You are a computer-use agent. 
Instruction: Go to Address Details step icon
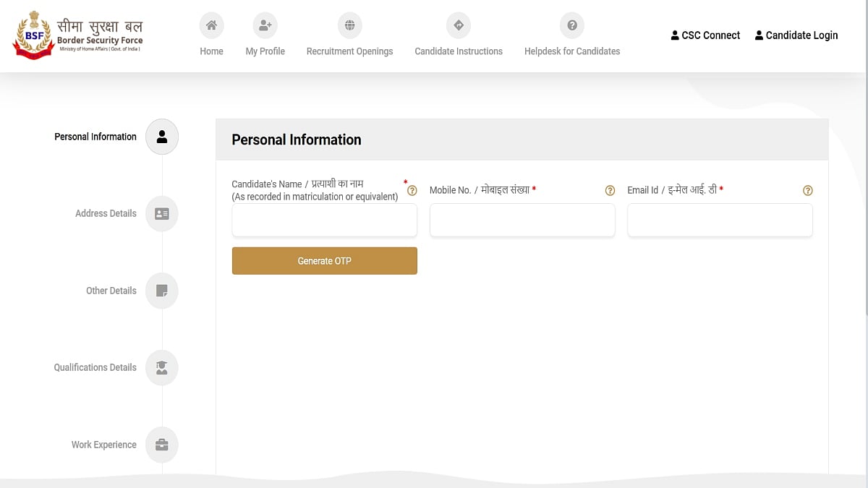(x=162, y=214)
